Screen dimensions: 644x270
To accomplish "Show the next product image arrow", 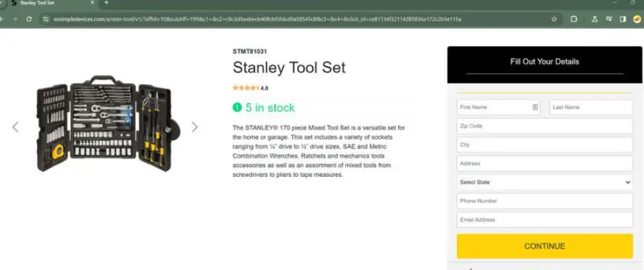I will (x=195, y=127).
